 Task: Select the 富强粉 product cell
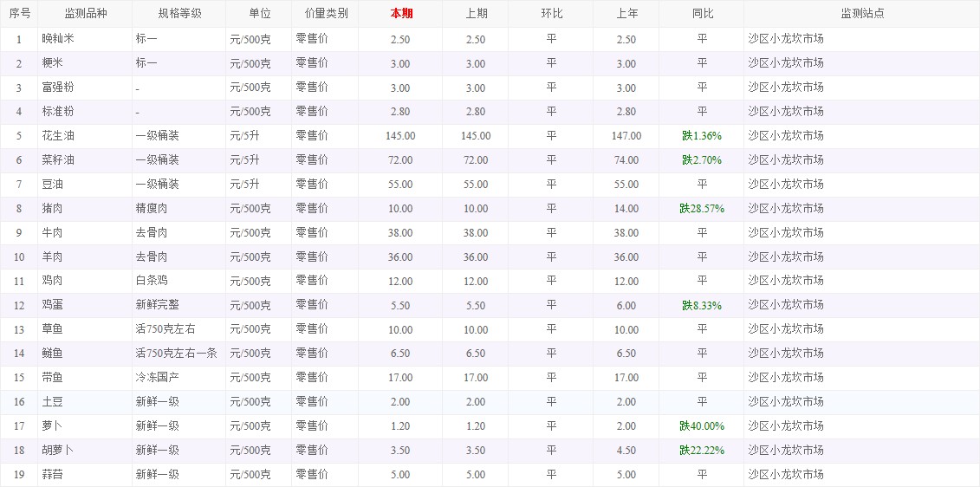click(x=85, y=88)
